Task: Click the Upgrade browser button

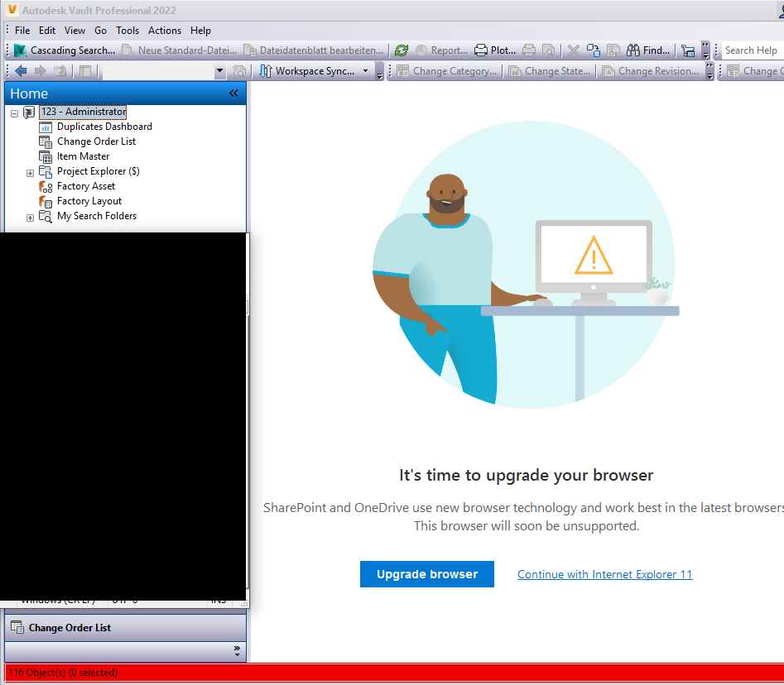Action: (426, 573)
